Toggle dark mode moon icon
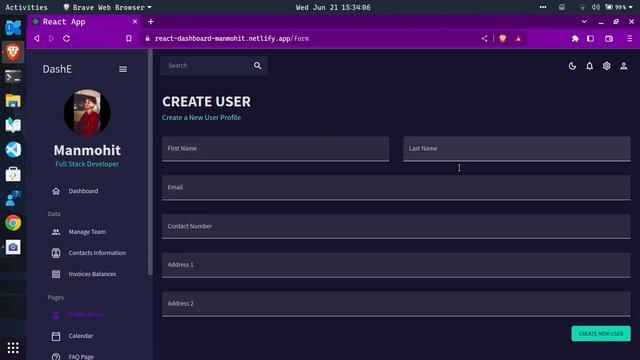The width and height of the screenshot is (640, 360). pyautogui.click(x=572, y=66)
